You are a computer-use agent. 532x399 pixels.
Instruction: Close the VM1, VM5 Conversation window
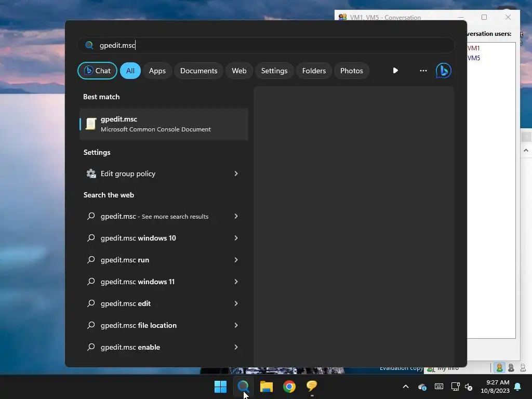[x=508, y=17]
